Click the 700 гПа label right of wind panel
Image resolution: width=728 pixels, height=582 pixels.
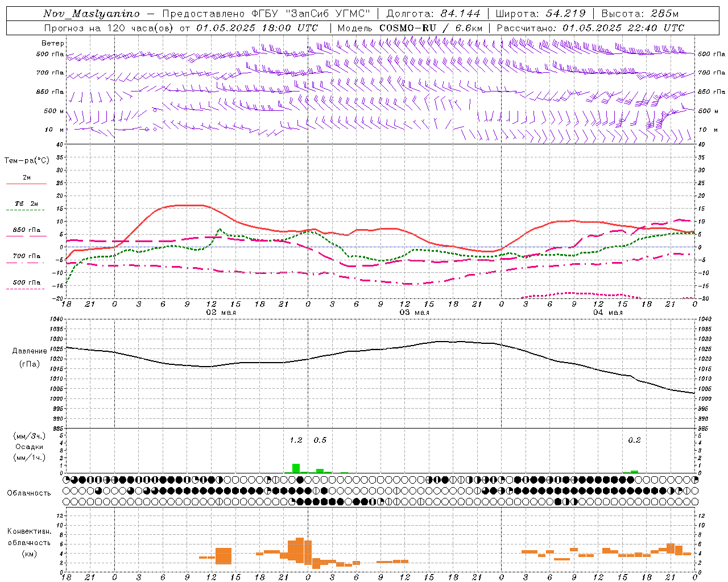(712, 73)
